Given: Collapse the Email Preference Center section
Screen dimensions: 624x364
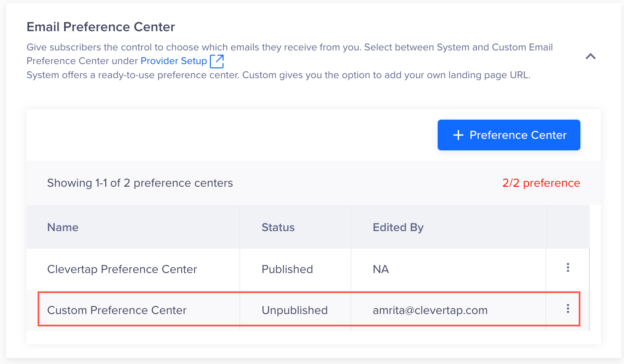Looking at the screenshot, I should click(591, 56).
